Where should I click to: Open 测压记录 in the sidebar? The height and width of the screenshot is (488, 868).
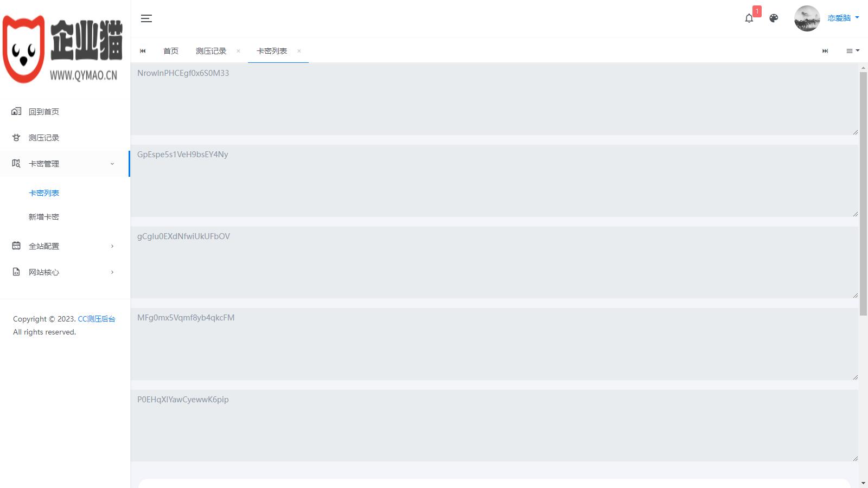point(44,138)
